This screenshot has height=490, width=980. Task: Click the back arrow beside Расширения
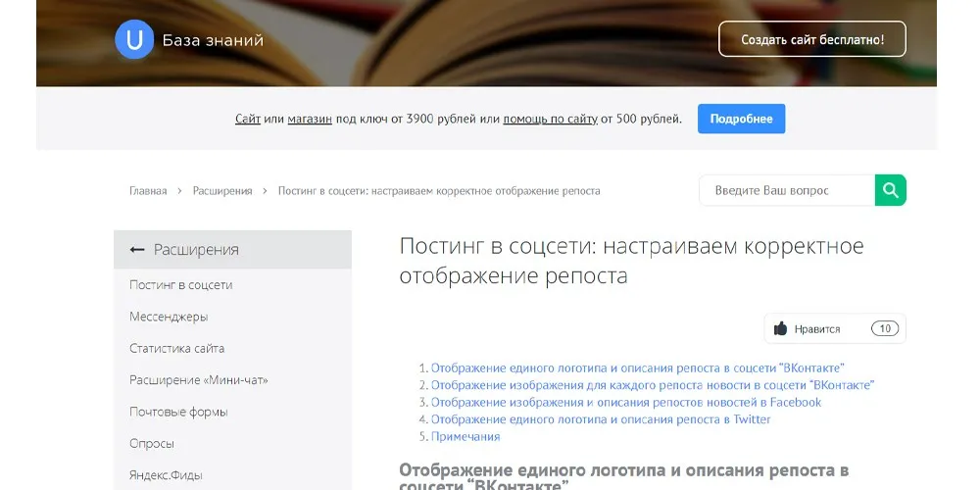[x=137, y=249]
